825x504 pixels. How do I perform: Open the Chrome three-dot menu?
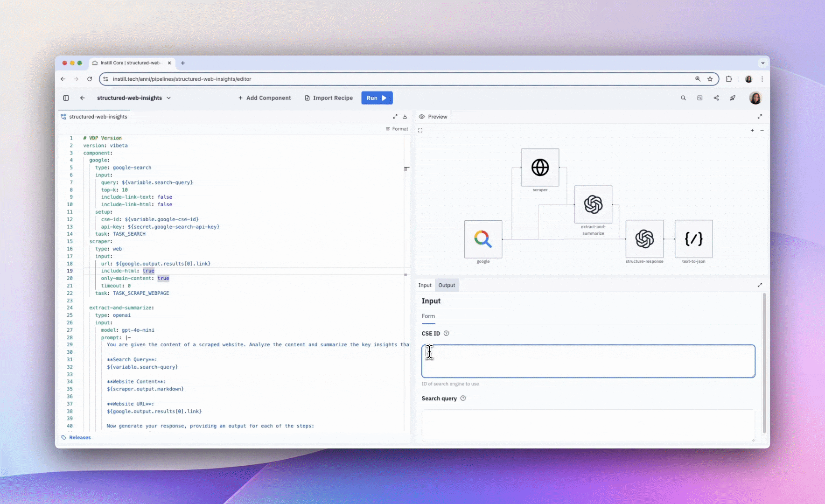762,79
